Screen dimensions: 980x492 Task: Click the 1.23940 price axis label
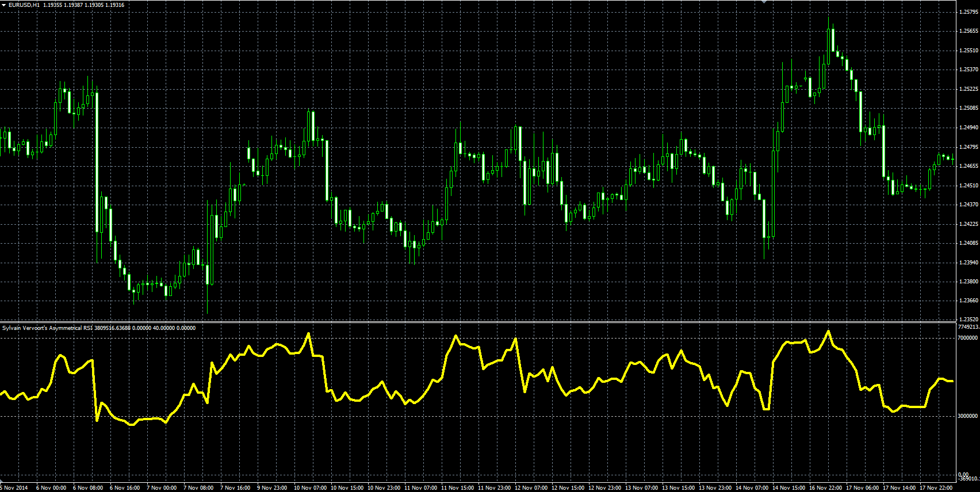(969, 263)
